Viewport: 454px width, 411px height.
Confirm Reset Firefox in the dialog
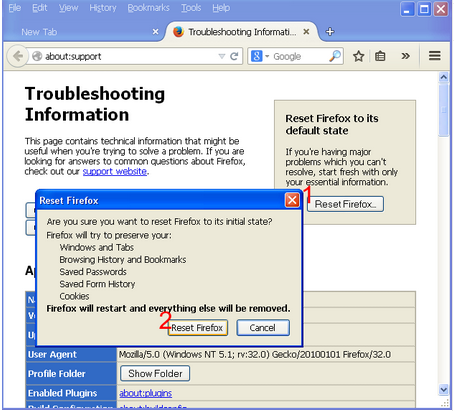(x=197, y=328)
